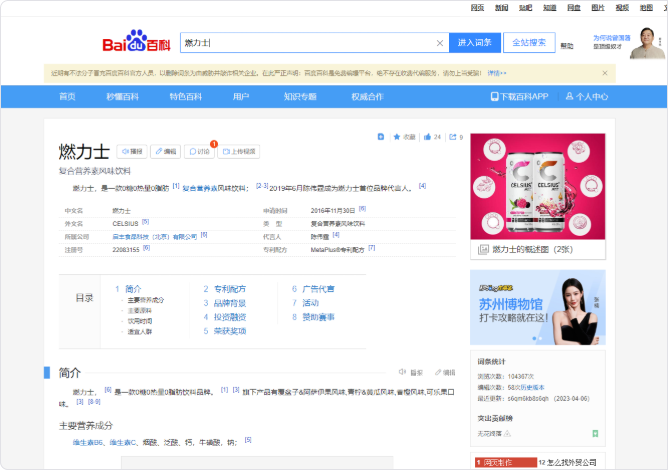Open the 特色百科 navigation menu
This screenshot has height=470, width=668.
point(185,97)
